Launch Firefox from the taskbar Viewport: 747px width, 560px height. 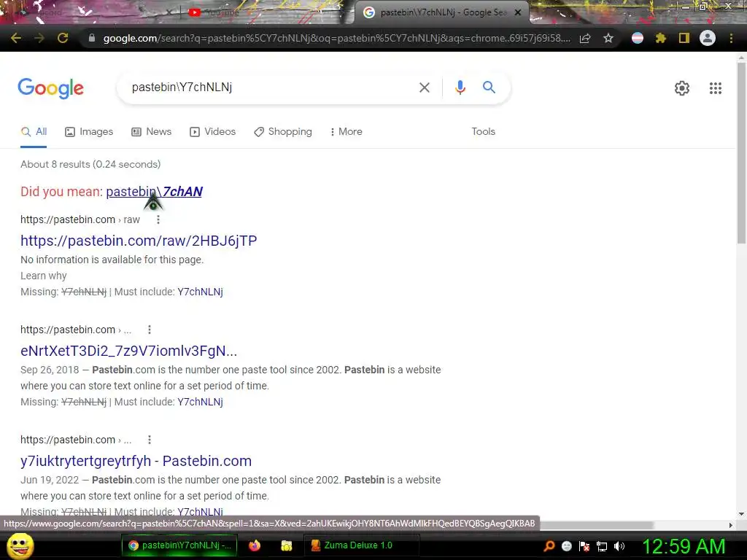[255, 545]
